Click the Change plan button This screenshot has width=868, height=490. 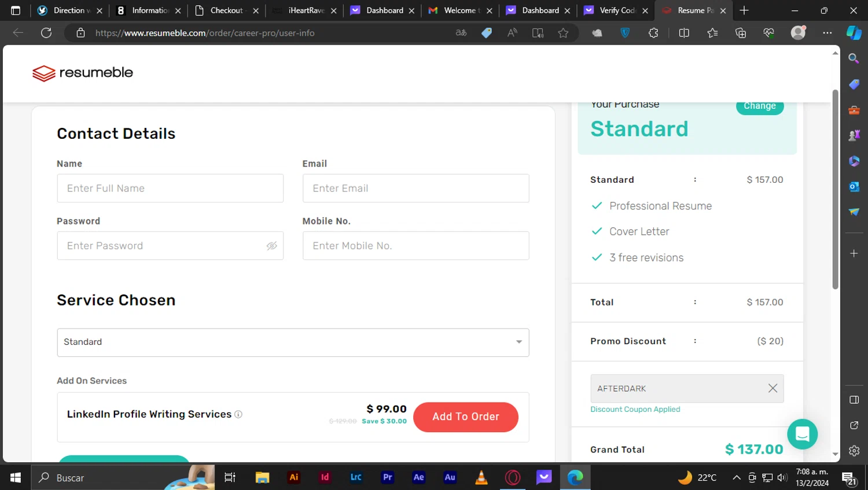point(760,106)
